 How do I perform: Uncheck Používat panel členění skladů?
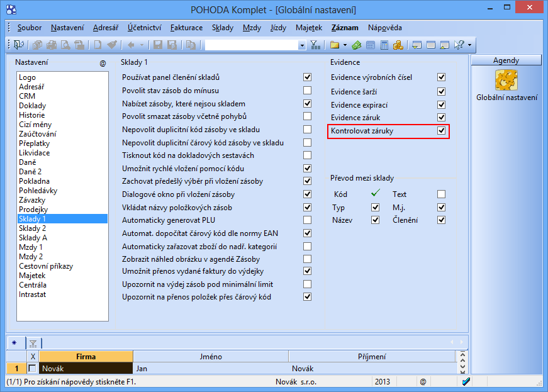coord(307,77)
